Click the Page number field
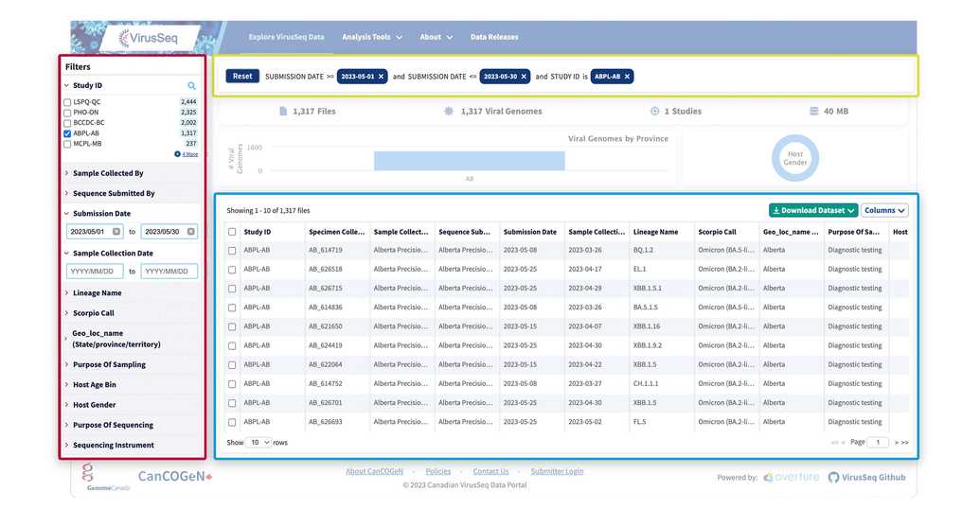The image size is (980, 510). (x=878, y=443)
